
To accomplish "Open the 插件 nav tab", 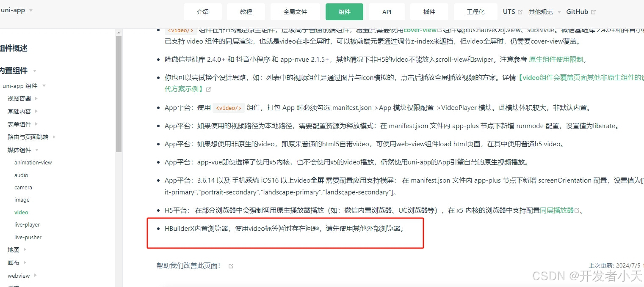I will tap(429, 12).
